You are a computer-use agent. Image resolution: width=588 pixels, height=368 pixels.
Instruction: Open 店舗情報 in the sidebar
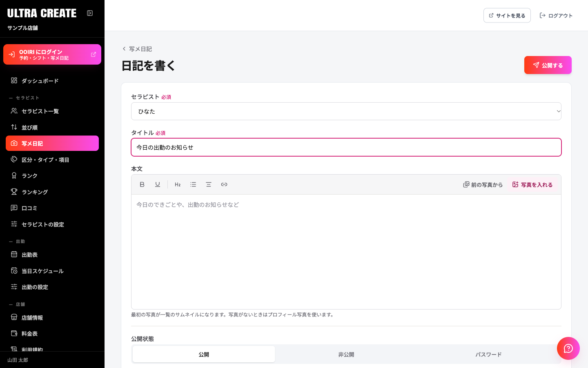click(52, 318)
